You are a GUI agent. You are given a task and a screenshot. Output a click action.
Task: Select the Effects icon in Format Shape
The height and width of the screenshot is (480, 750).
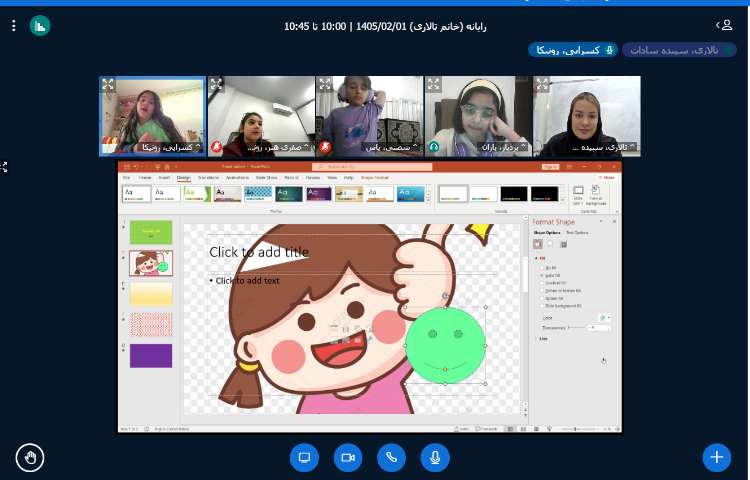(x=551, y=244)
